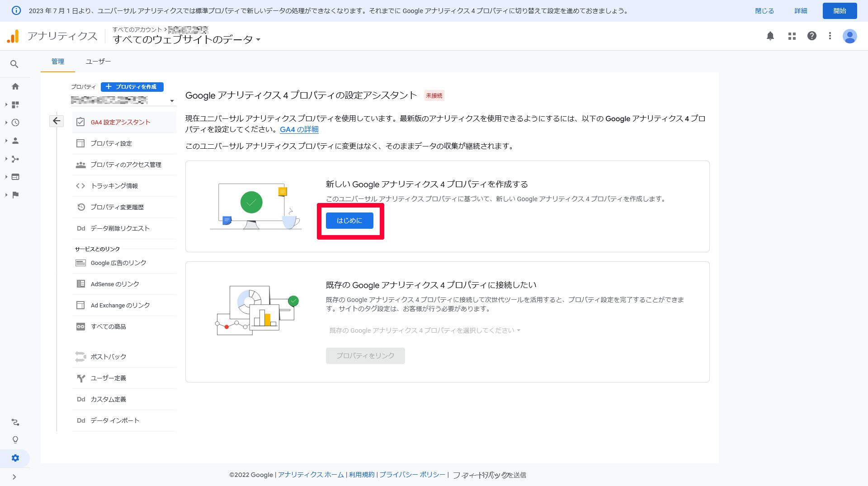This screenshot has width=868, height=486.
Task: Open the user account avatar
Action: [850, 36]
